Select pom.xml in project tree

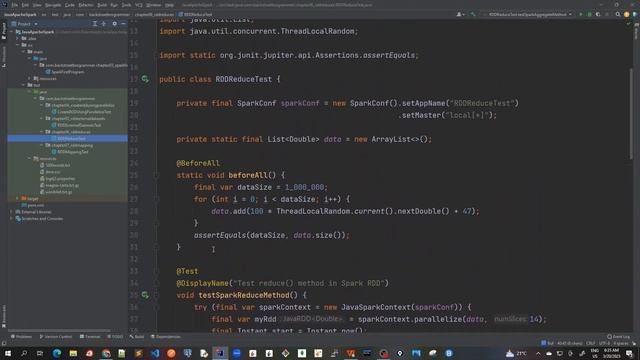coord(33,205)
